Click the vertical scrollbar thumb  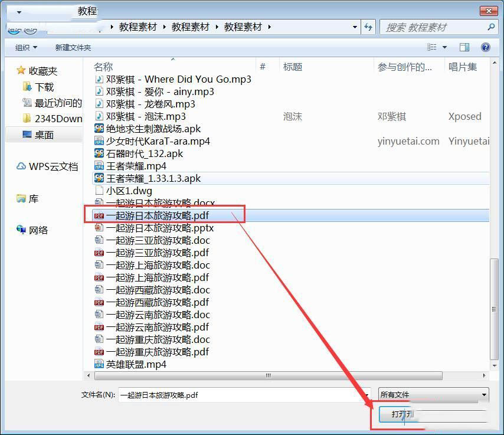point(494,309)
